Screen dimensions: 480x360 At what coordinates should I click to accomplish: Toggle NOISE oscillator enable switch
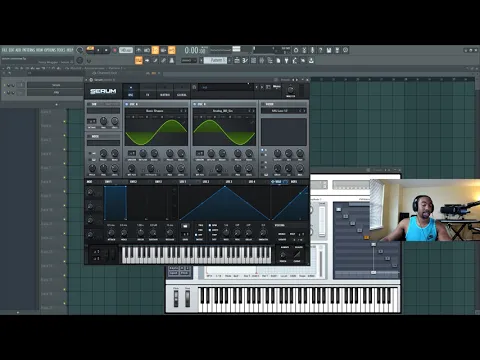coord(89,136)
